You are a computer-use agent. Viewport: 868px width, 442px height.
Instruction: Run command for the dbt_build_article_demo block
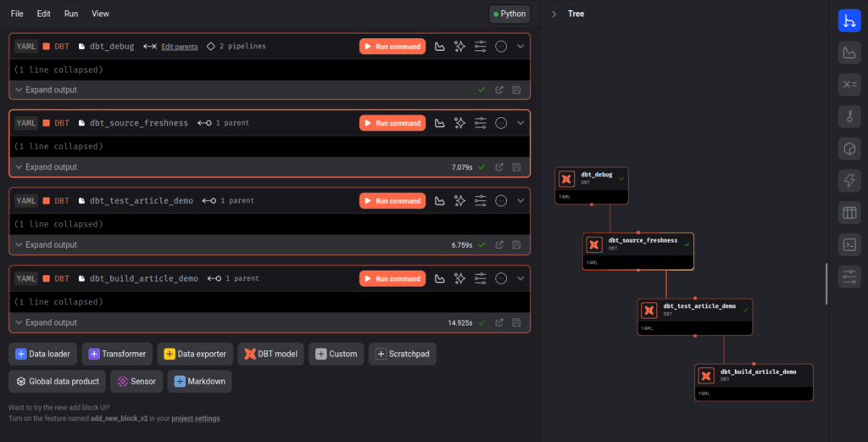coord(392,278)
